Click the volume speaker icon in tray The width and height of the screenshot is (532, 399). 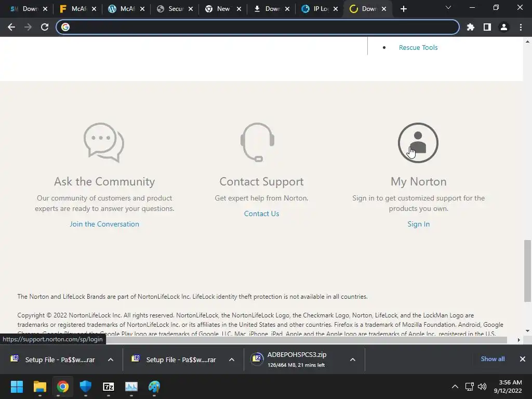482,387
